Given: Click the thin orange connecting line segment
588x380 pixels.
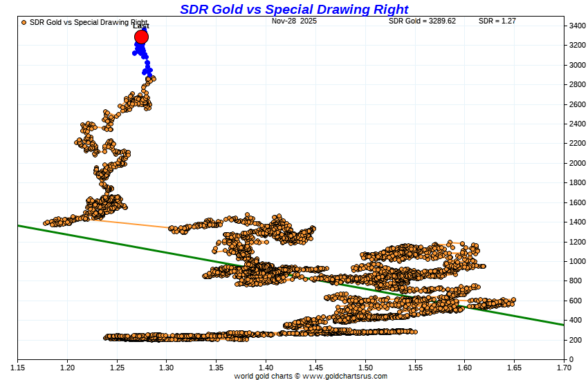Looking at the screenshot, I should (131, 222).
